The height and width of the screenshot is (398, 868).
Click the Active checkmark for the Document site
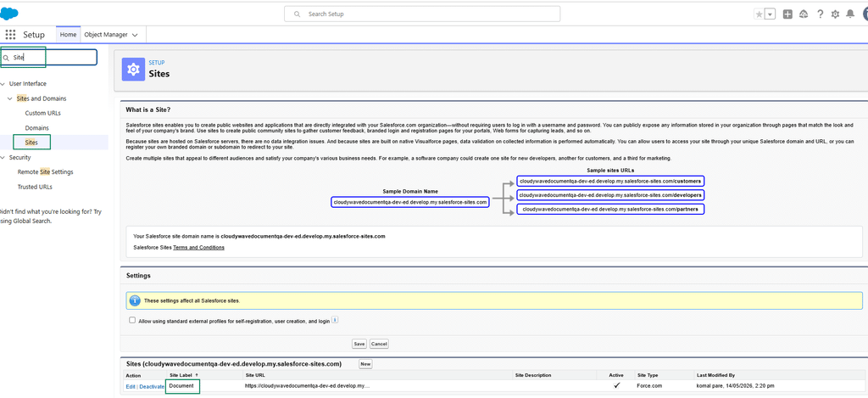click(617, 385)
